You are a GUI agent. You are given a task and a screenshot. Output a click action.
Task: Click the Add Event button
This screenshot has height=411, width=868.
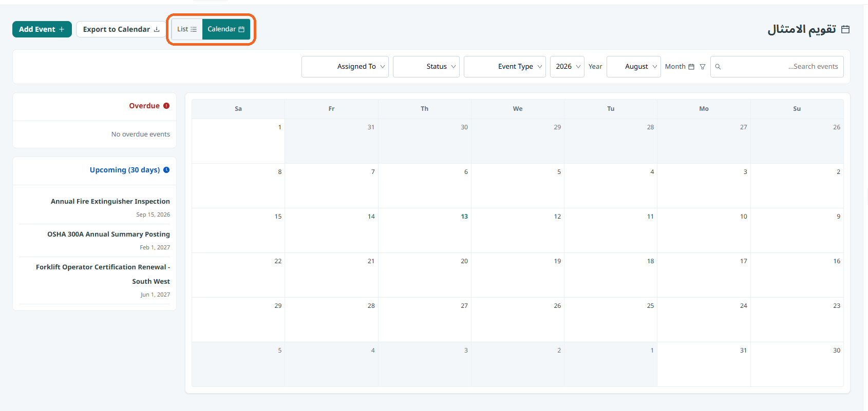tap(42, 29)
